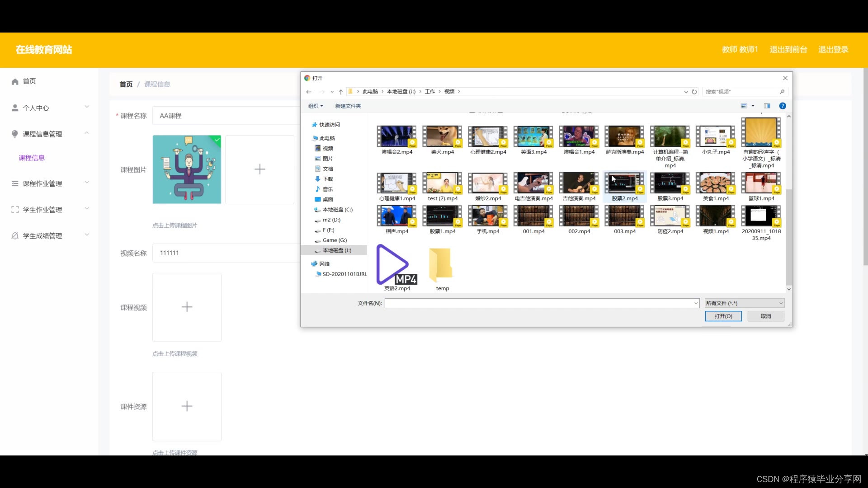Click the search magnifier in dialog

pos(782,92)
